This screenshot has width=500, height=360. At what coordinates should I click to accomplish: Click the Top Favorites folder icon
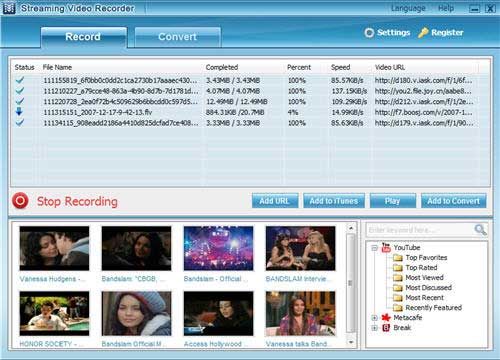click(398, 258)
